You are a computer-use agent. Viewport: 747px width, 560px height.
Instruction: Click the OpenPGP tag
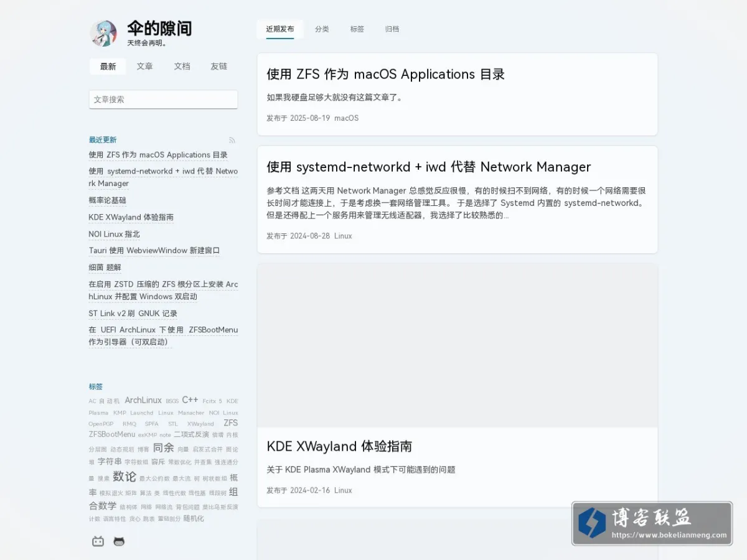101,424
